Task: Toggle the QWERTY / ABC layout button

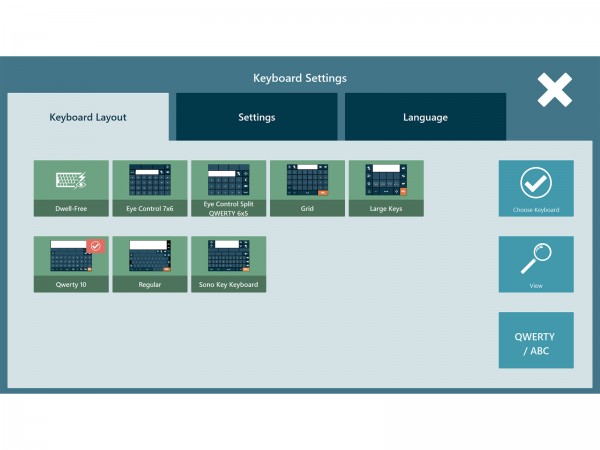Action: (536, 341)
